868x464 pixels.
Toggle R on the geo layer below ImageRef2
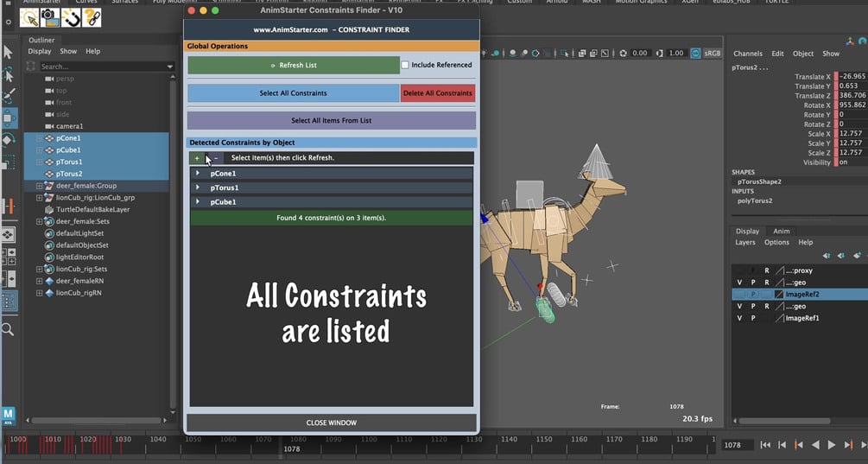pyautogui.click(x=767, y=306)
